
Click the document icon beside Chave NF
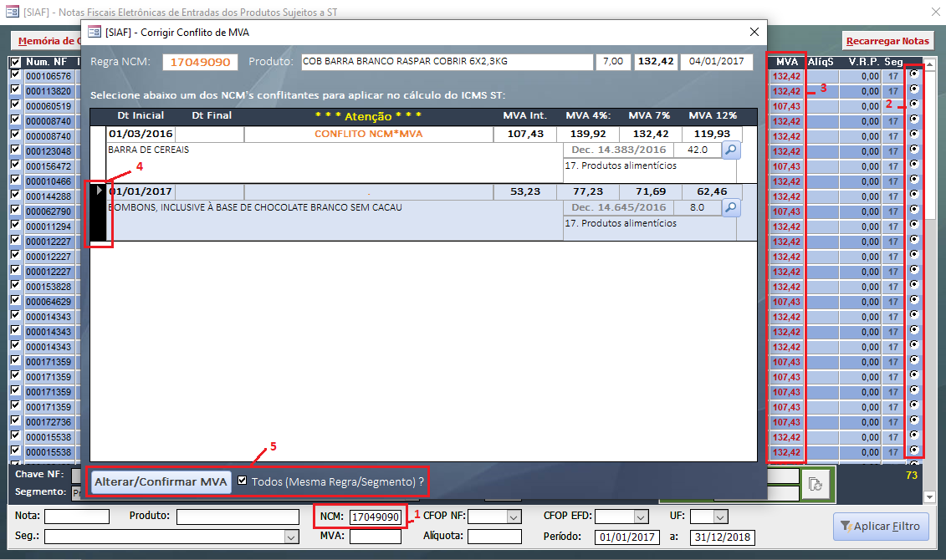[x=814, y=485]
